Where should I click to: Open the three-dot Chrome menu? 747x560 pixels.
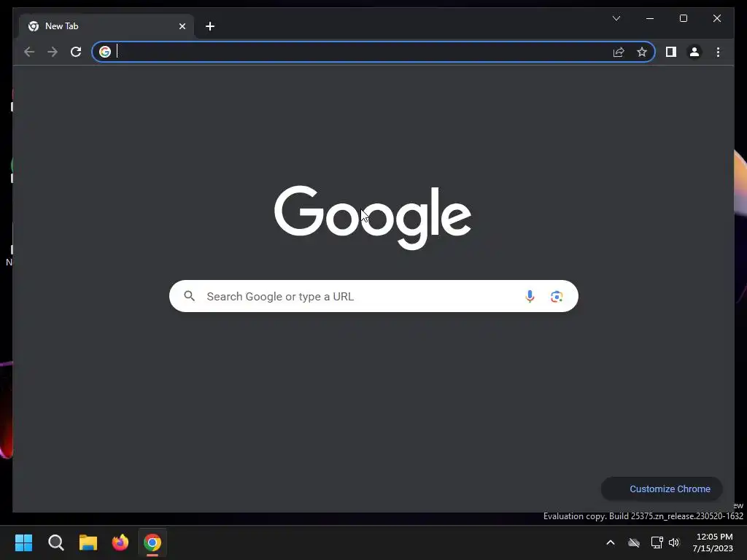[718, 52]
